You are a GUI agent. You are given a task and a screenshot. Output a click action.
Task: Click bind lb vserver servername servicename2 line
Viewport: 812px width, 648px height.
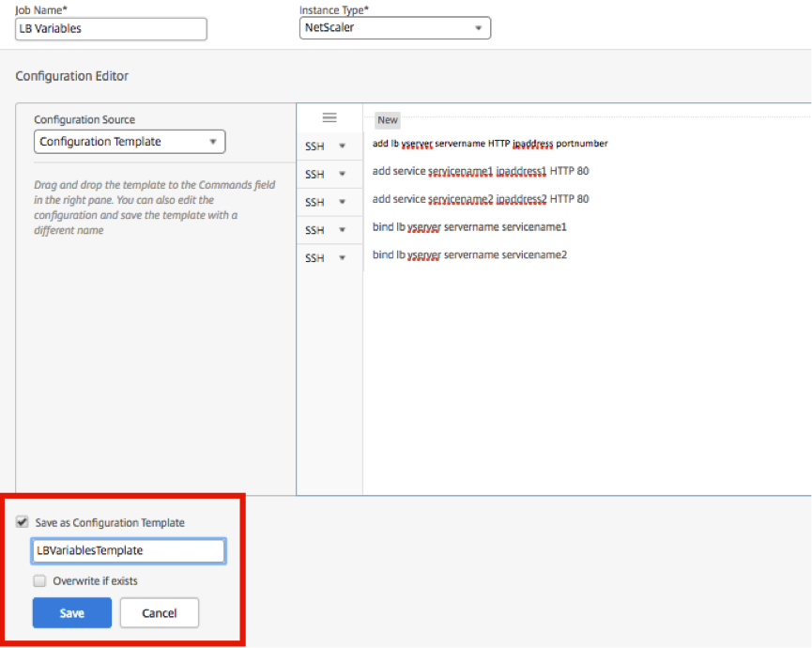tap(469, 255)
